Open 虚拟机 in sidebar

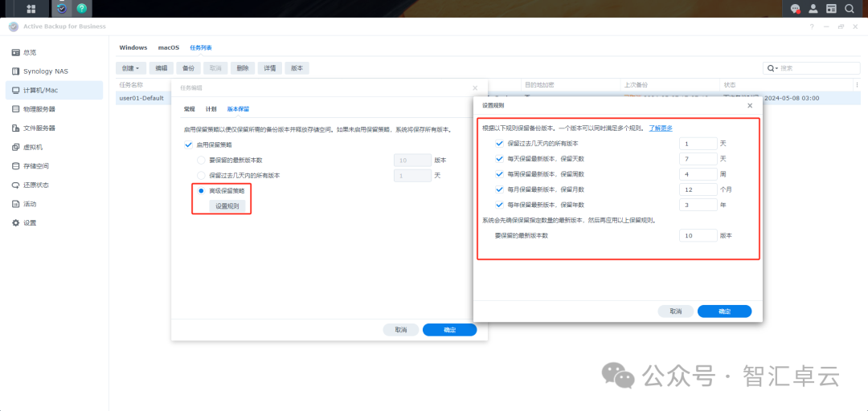click(55, 147)
